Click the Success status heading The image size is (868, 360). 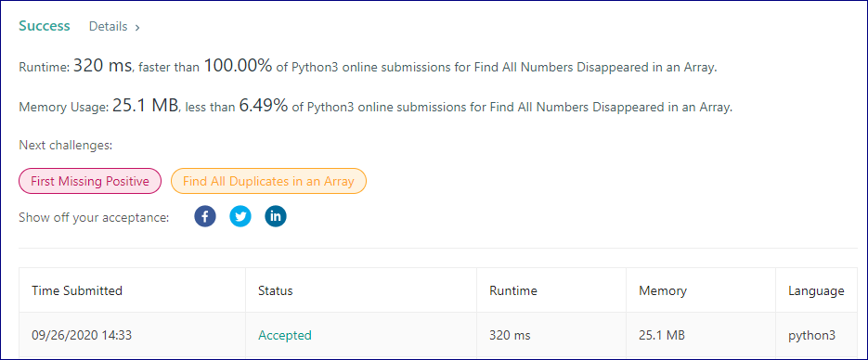click(45, 26)
